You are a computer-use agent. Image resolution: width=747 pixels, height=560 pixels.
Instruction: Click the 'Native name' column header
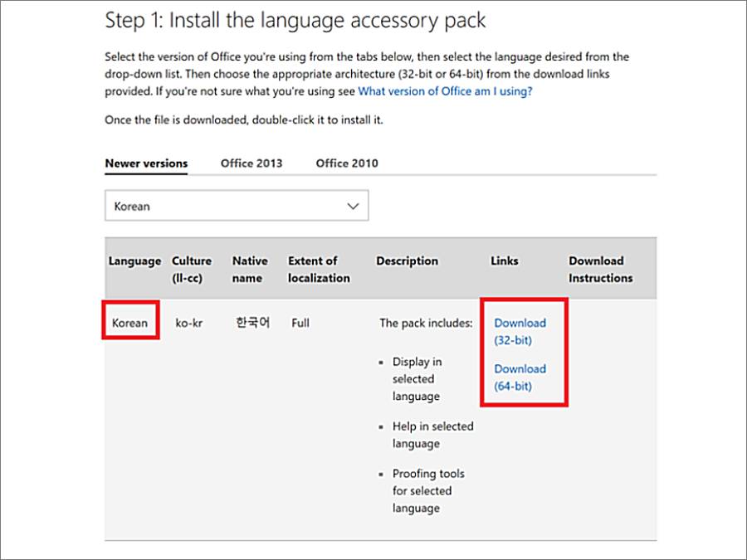tap(250, 270)
